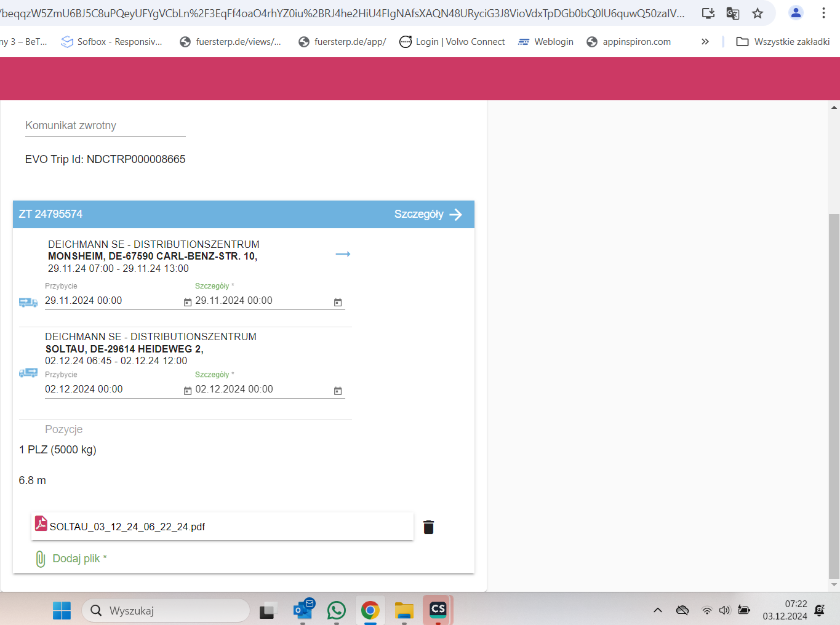Select EVO Trip Id NDCTRP000008665 text
The height and width of the screenshot is (625, 840).
click(x=105, y=159)
